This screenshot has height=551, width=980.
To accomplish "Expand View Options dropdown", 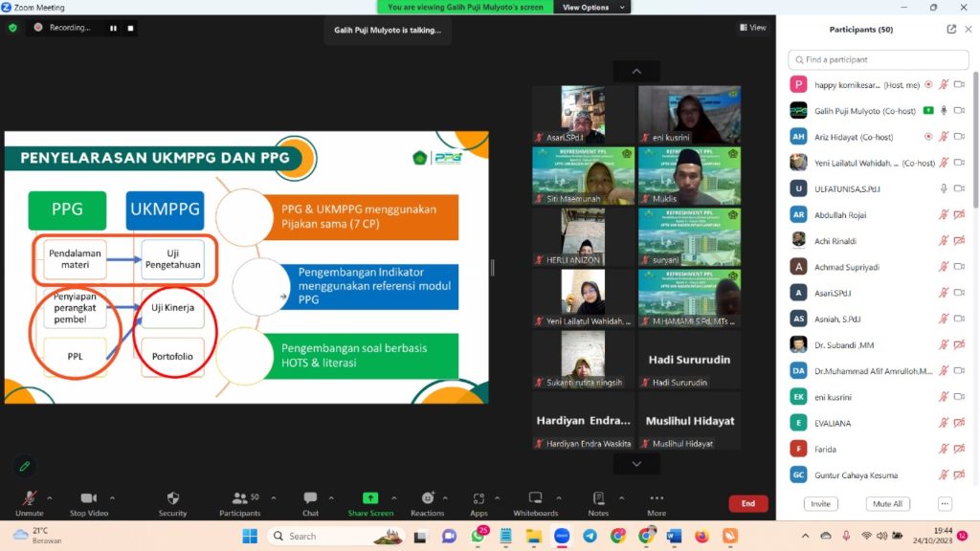I will coord(591,7).
